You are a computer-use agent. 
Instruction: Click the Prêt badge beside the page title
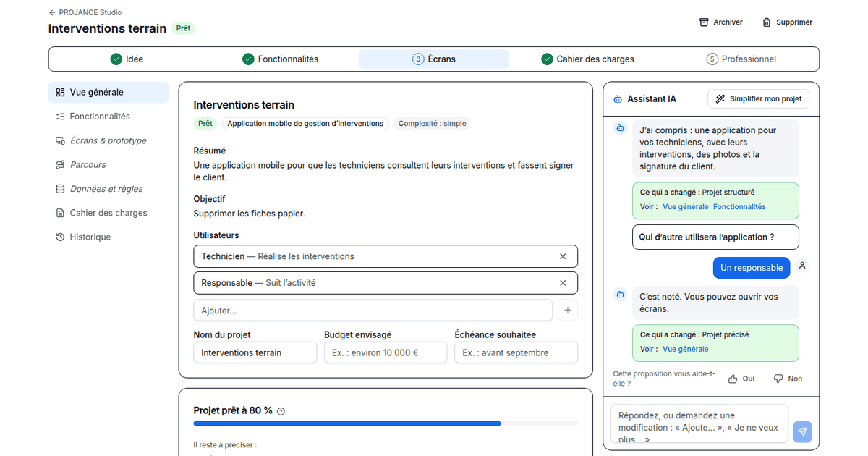point(183,28)
